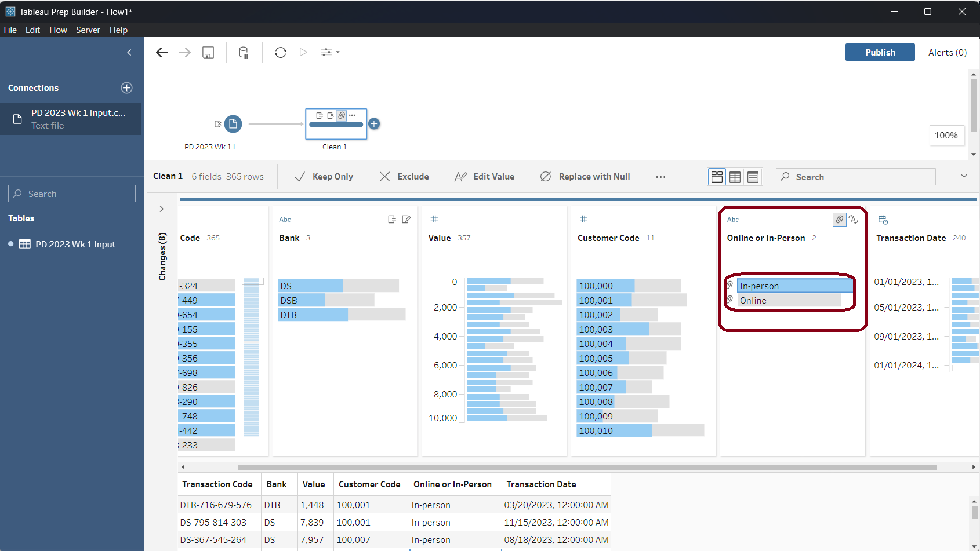Open the Server menu

click(88, 30)
